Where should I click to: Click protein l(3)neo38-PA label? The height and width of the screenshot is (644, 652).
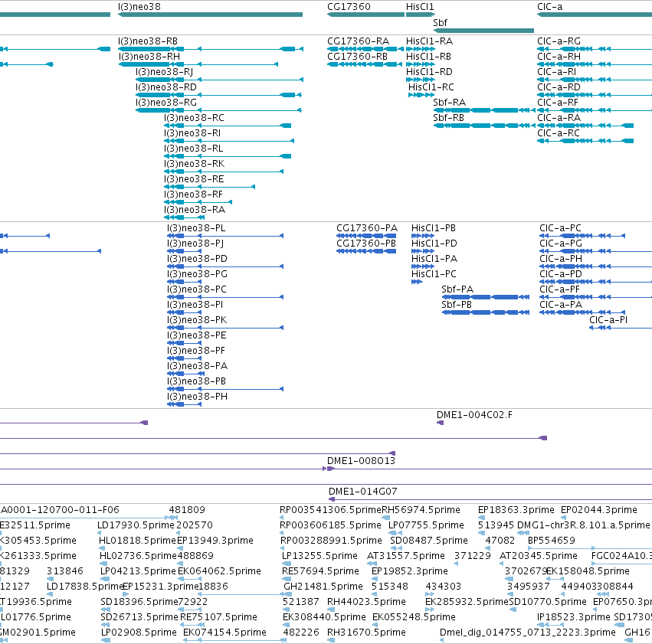tap(198, 366)
